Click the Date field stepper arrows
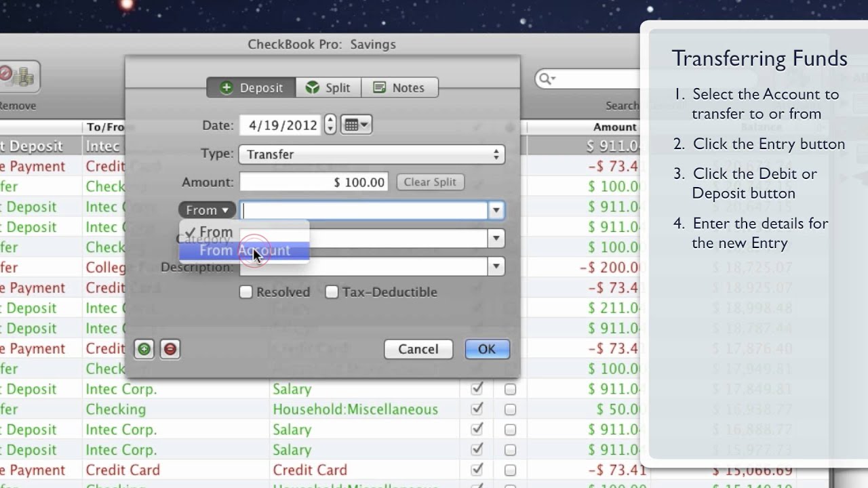 pos(330,125)
